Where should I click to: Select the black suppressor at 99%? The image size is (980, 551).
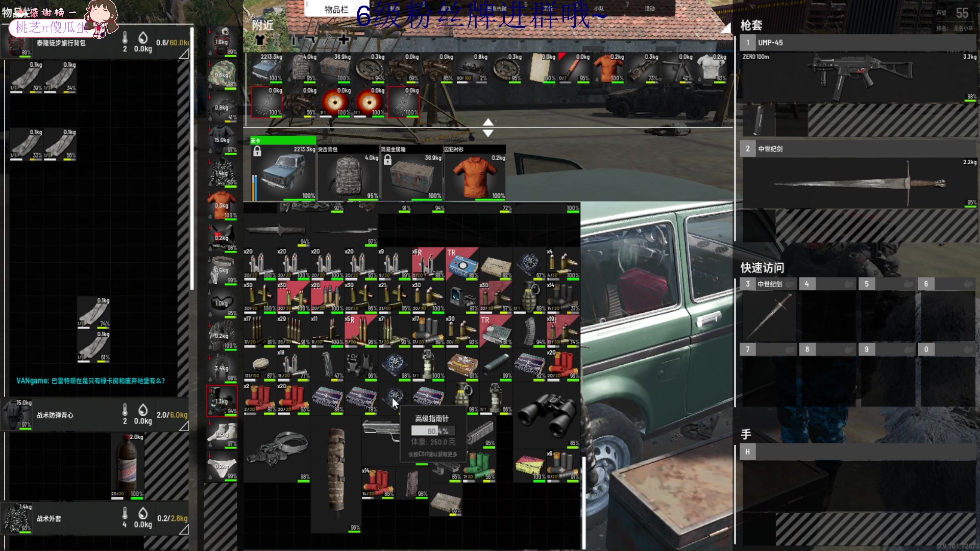tap(496, 364)
